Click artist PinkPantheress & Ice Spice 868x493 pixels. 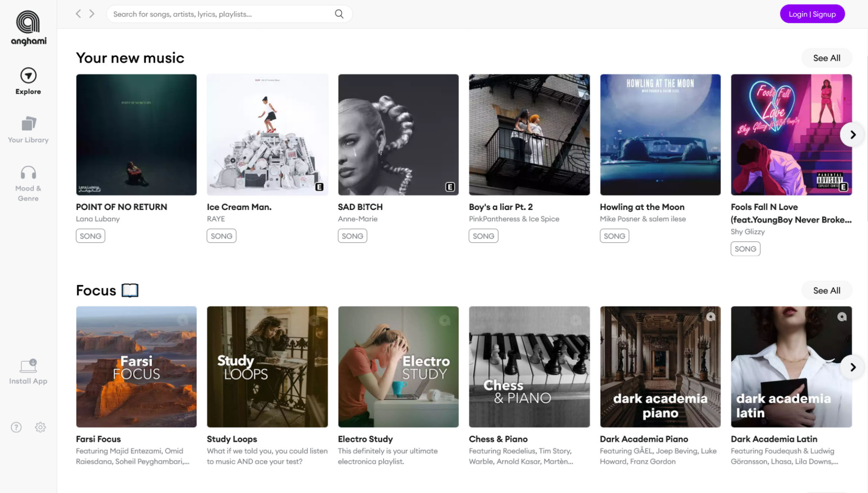coord(514,219)
